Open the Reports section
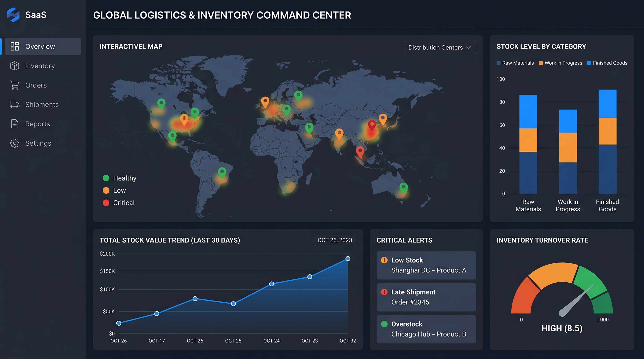The height and width of the screenshot is (359, 644). click(x=43, y=124)
